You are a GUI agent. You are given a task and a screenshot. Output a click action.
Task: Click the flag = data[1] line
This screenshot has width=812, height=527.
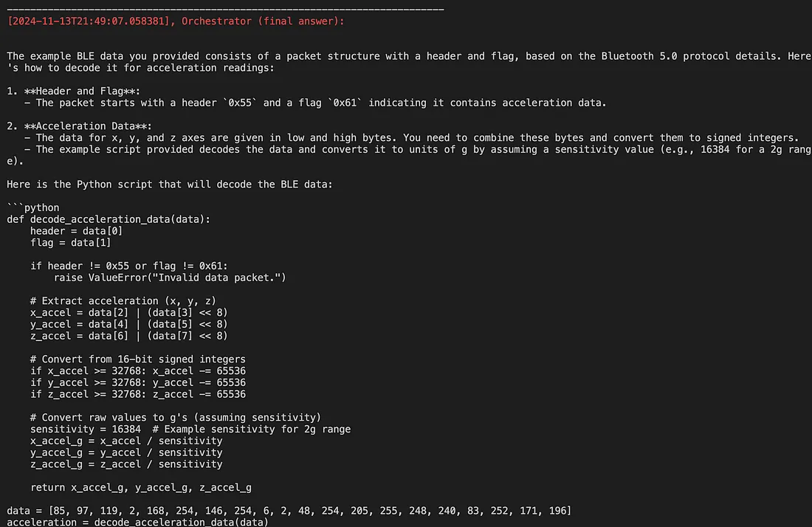point(70,243)
